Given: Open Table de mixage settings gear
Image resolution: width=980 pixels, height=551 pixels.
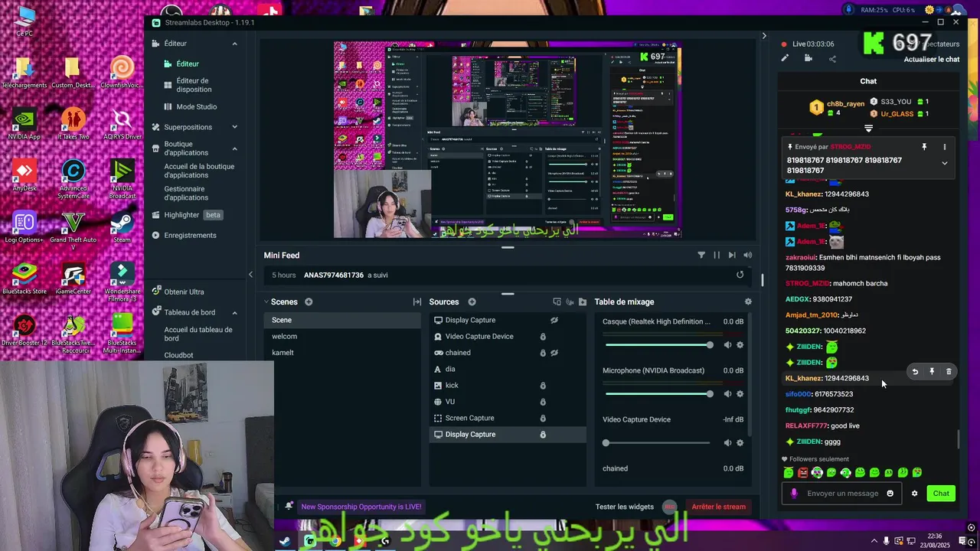Looking at the screenshot, I should (748, 302).
